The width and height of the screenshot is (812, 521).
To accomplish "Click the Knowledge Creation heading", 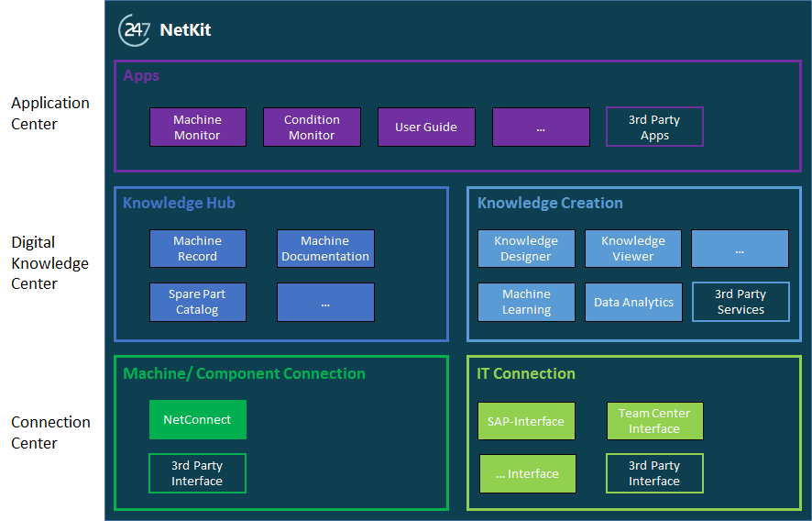I will 550,203.
